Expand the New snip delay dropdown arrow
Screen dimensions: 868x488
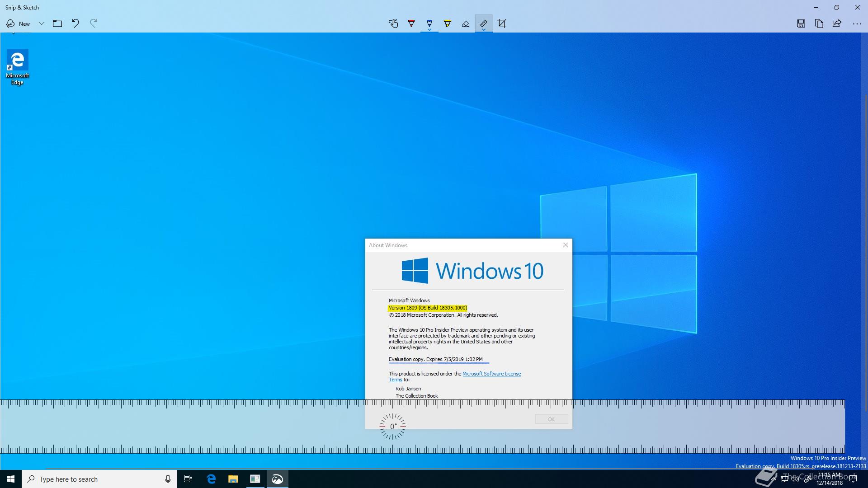pos(41,23)
